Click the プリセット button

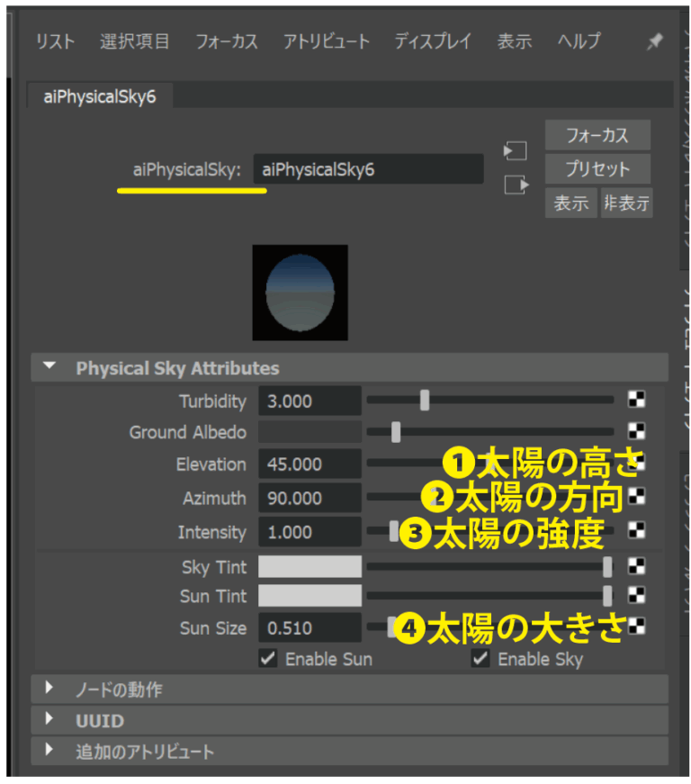click(597, 169)
